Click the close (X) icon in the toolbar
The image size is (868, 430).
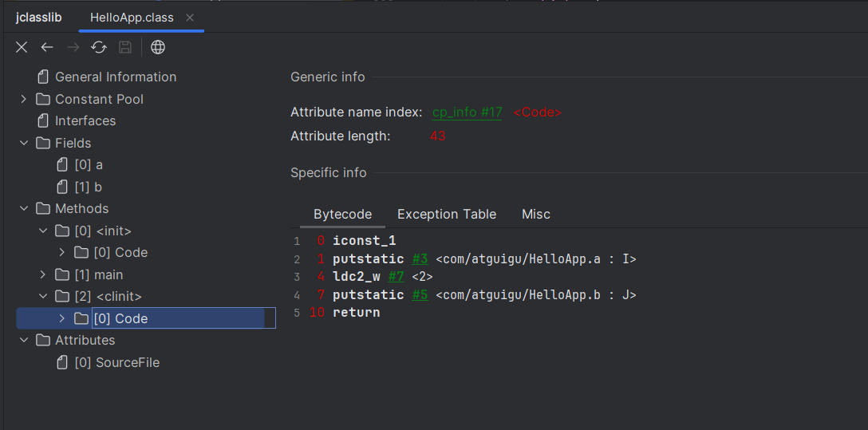(x=22, y=47)
